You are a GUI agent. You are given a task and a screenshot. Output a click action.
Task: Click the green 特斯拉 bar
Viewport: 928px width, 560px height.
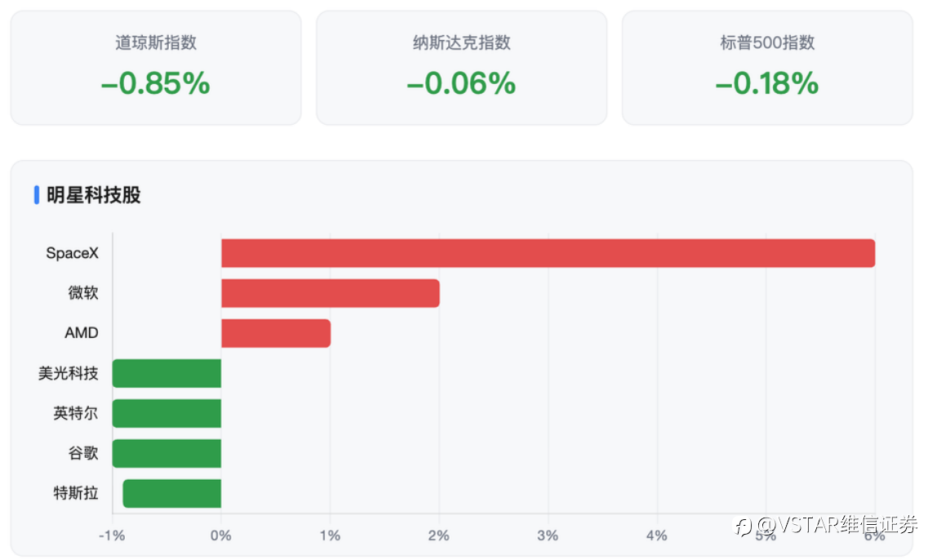click(x=172, y=494)
